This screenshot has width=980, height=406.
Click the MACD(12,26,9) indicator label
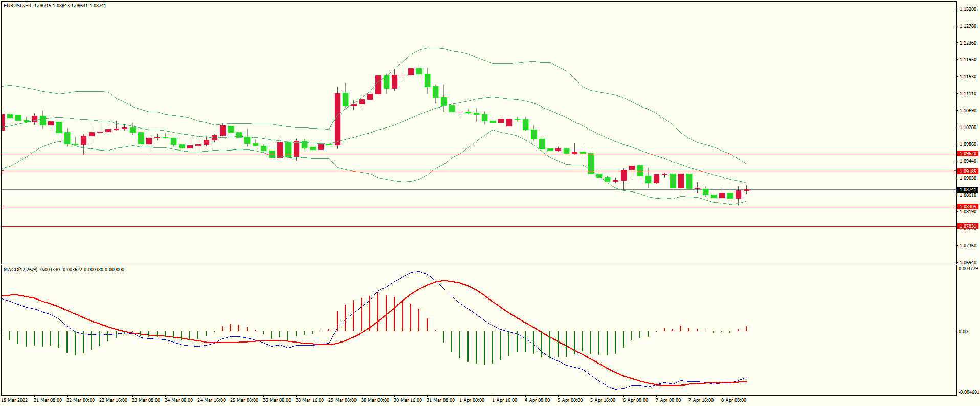pyautogui.click(x=20, y=270)
